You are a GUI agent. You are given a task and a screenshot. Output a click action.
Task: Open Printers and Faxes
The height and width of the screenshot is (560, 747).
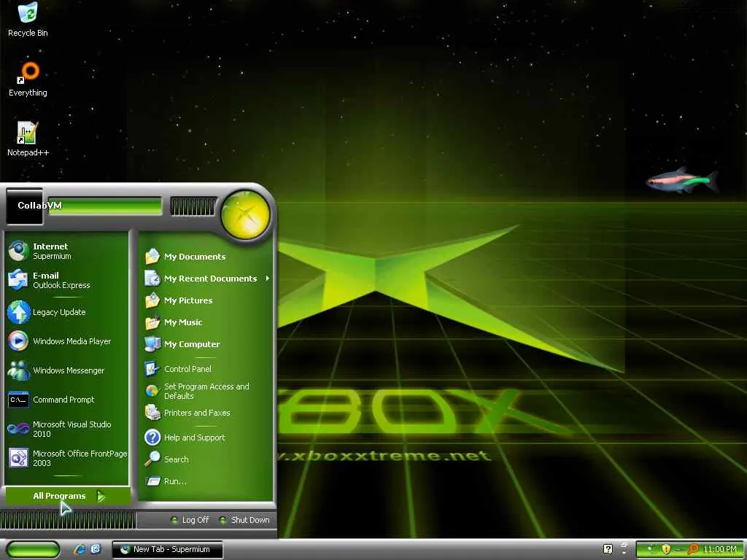pyautogui.click(x=206, y=413)
